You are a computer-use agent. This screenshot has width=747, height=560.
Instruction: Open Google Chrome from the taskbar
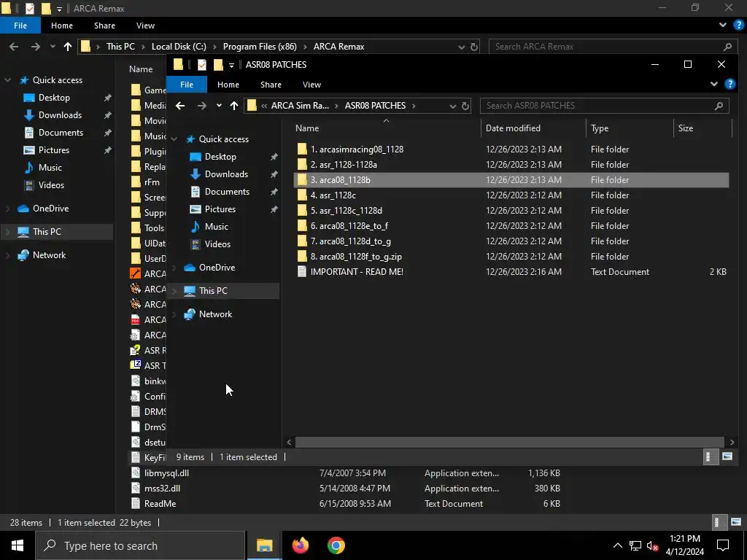pyautogui.click(x=336, y=545)
